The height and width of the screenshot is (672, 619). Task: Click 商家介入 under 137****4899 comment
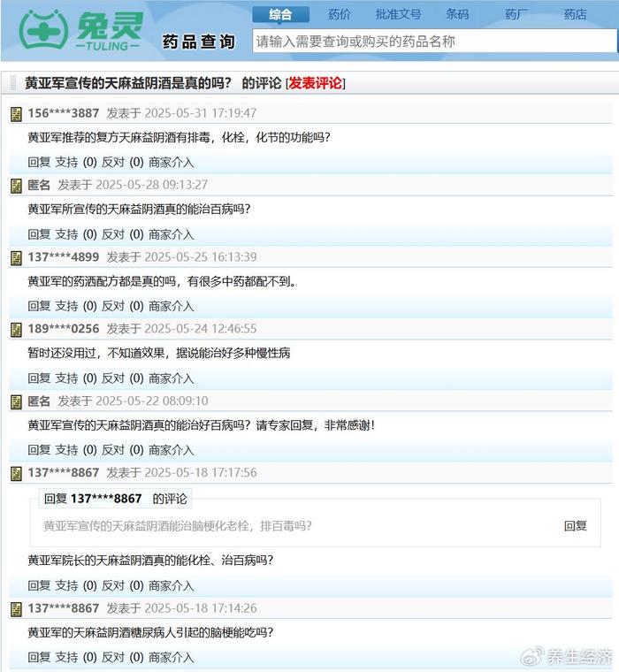click(x=171, y=306)
